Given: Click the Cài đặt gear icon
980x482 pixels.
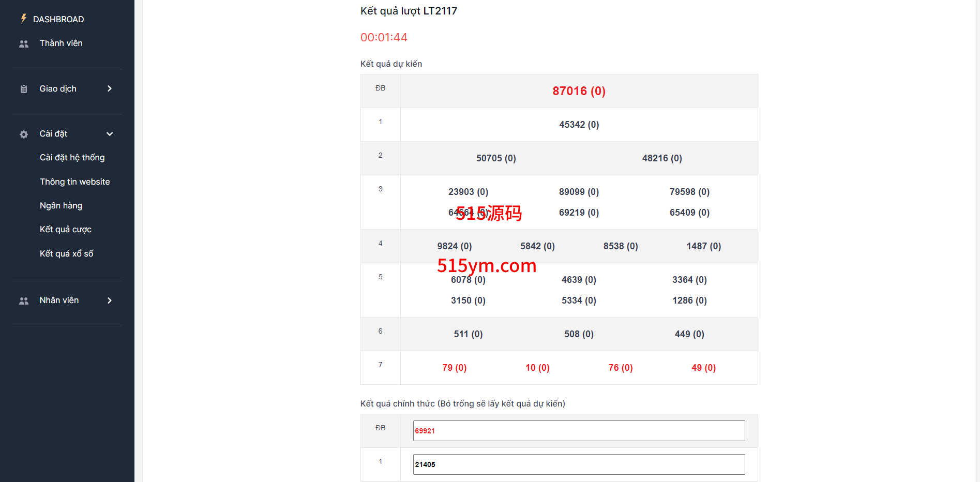Looking at the screenshot, I should coord(24,134).
